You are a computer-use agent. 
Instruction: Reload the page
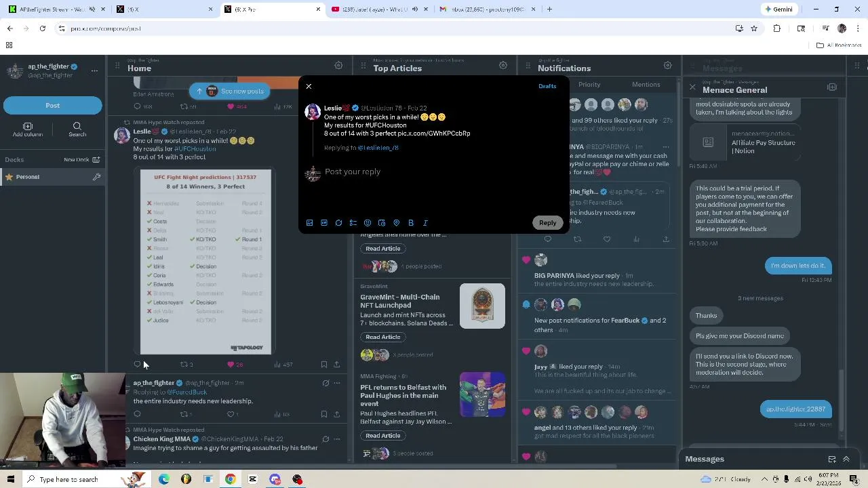pos(42,28)
